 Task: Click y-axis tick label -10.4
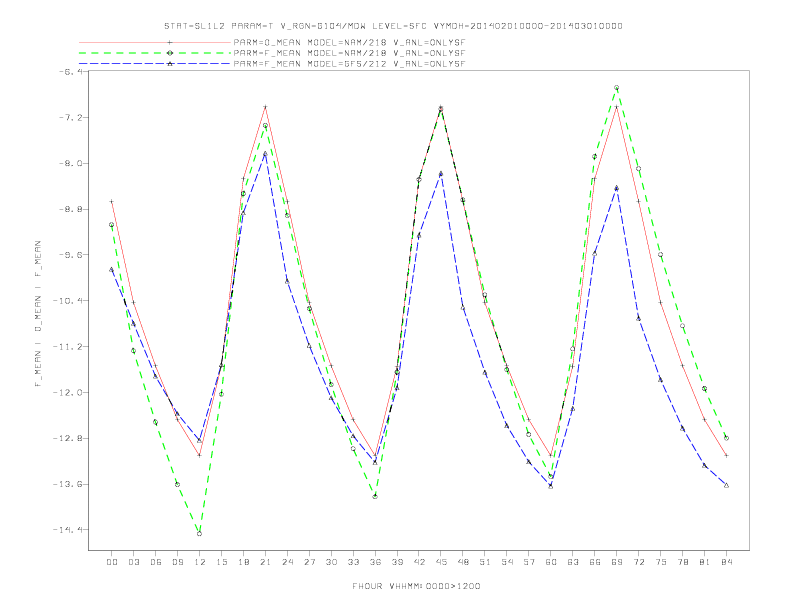(x=68, y=301)
